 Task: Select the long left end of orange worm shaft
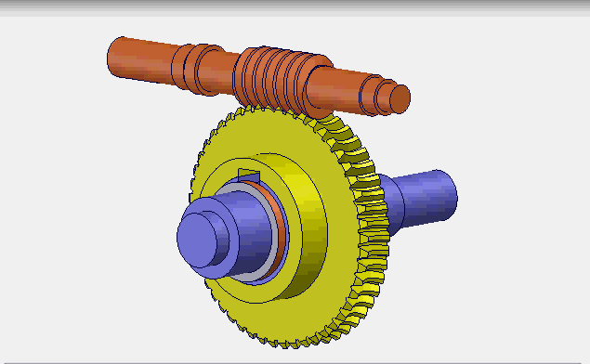coord(141,61)
